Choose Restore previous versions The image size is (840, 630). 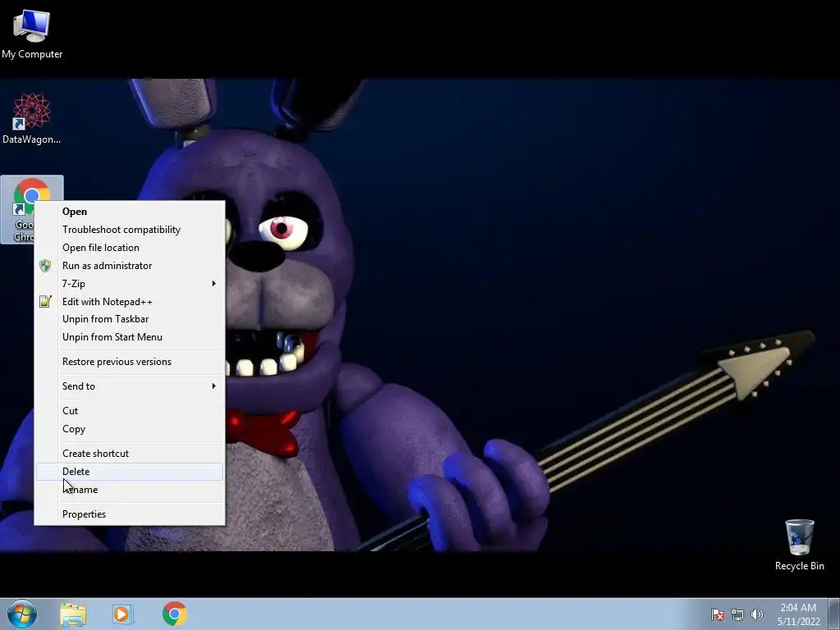130,362
